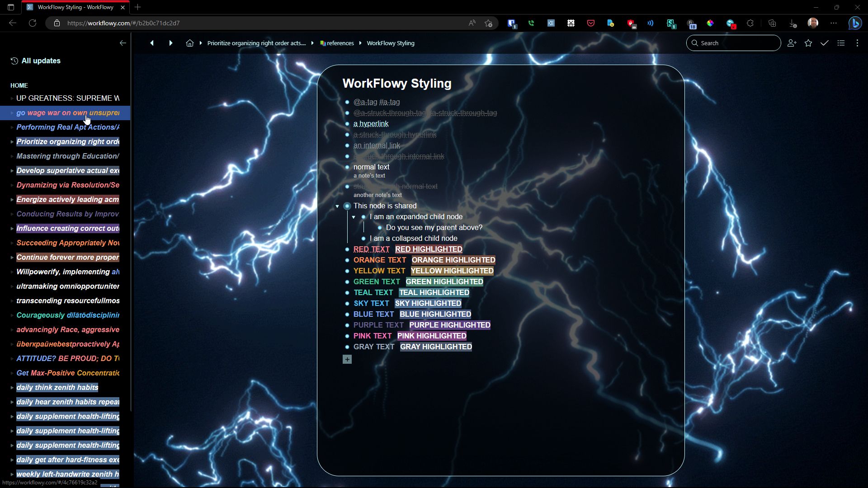Open the search panel
Viewport: 868px width, 488px height.
(x=734, y=43)
